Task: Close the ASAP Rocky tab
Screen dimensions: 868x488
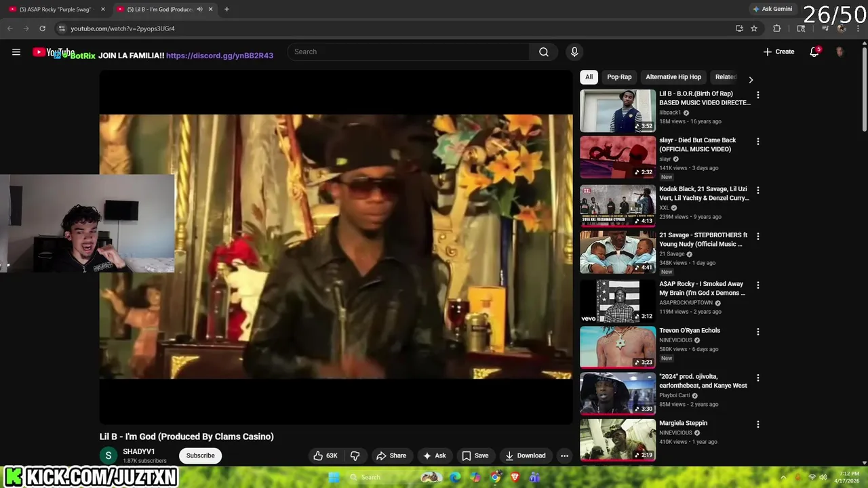Action: 103,9
